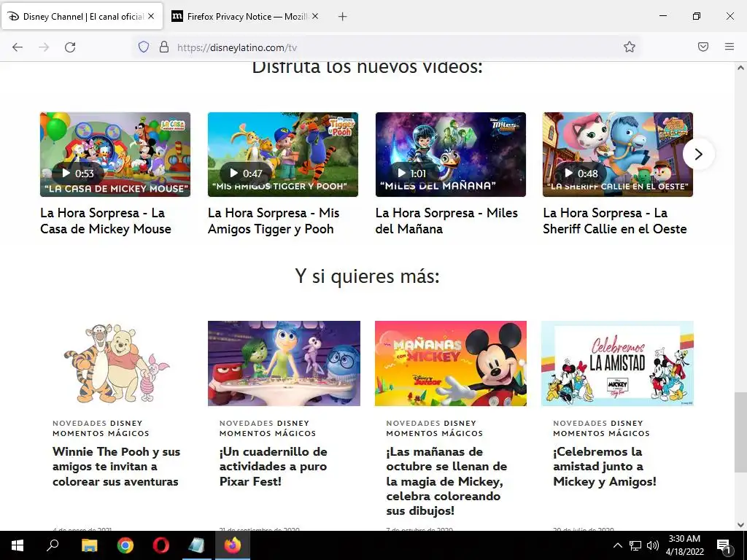Screen dimensions: 747x560
Task: Open the taskbar clock and date
Action: 684,545
